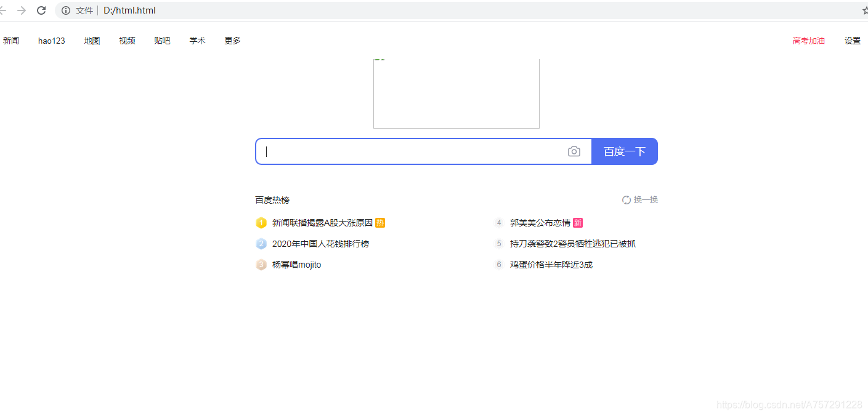The width and height of the screenshot is (868, 416).
Task: Open the 新闻 navigation link
Action: (x=11, y=41)
